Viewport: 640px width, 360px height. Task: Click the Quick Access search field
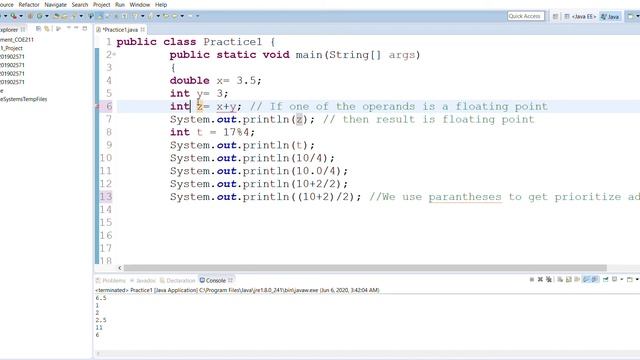point(526,16)
